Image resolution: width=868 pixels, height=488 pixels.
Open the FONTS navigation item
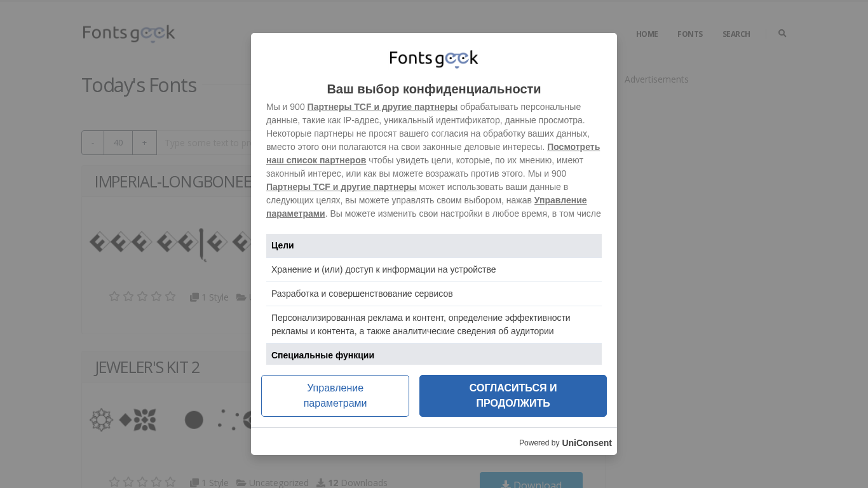(x=690, y=34)
